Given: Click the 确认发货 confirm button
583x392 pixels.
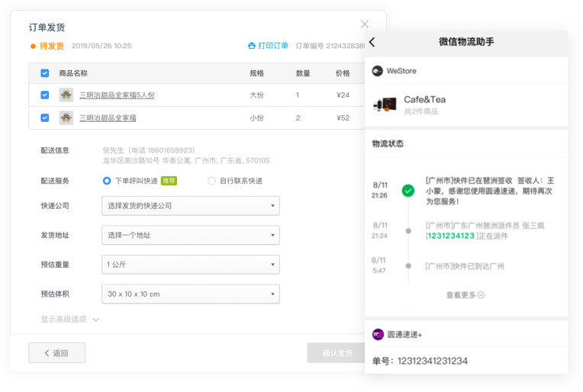Looking at the screenshot, I should [x=337, y=353].
